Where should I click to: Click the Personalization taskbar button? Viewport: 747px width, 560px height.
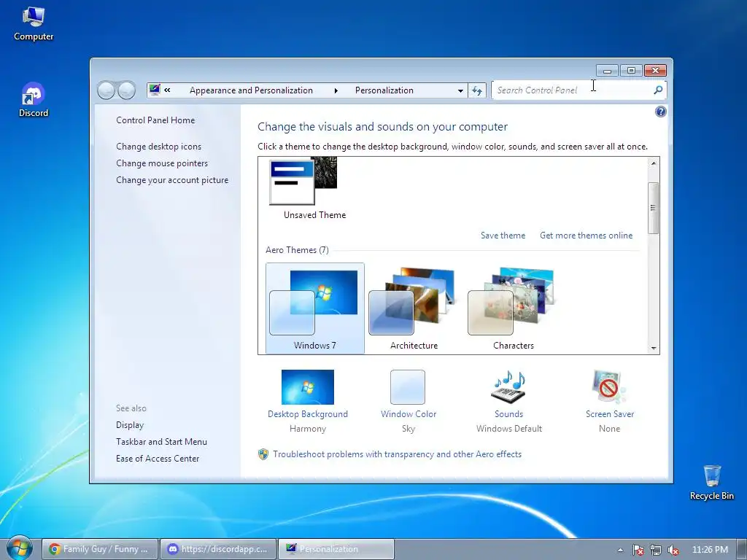336,549
